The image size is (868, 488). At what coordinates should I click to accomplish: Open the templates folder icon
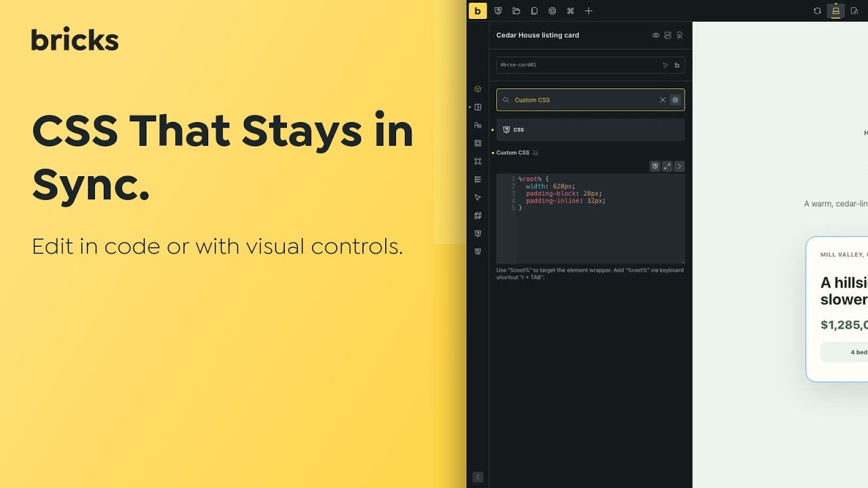516,11
